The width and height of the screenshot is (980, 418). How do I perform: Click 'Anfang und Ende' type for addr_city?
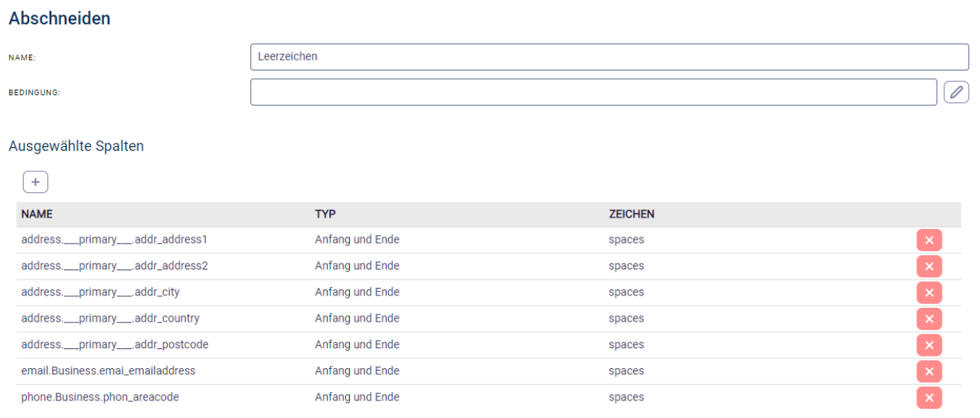point(357,292)
